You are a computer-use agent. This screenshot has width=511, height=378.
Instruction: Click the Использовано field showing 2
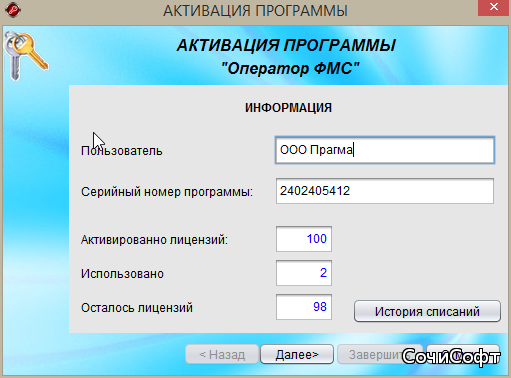click(x=304, y=273)
